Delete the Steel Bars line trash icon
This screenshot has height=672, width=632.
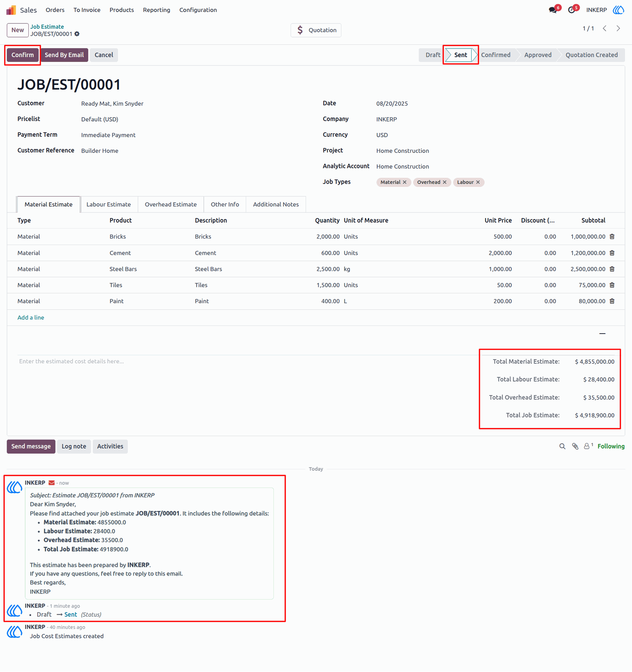(x=612, y=269)
